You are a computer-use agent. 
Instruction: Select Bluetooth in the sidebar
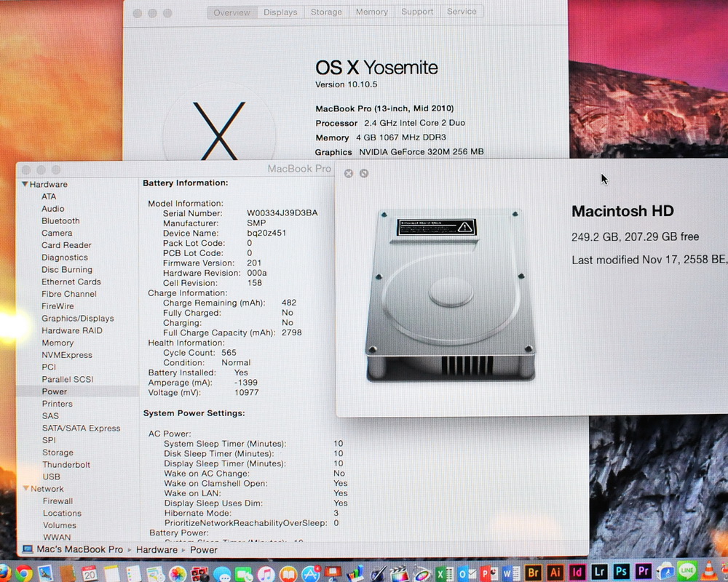(60, 221)
